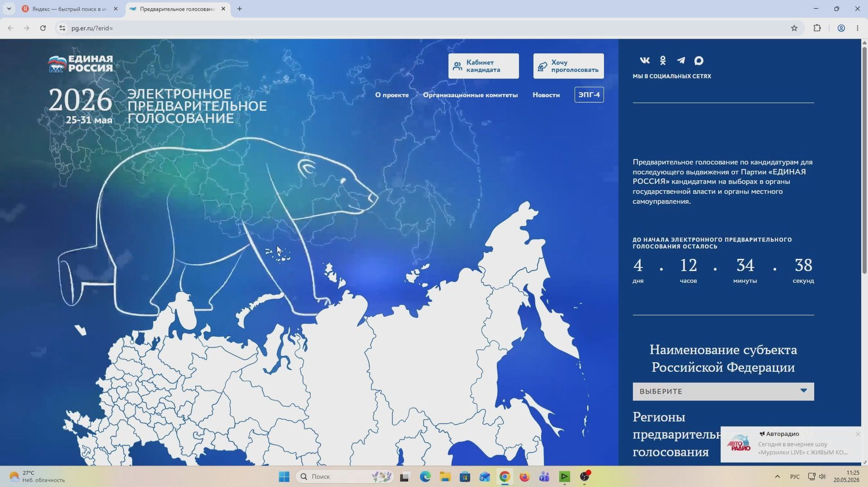Close the Авторадио notification popup
This screenshot has width=868, height=487.
click(x=858, y=434)
